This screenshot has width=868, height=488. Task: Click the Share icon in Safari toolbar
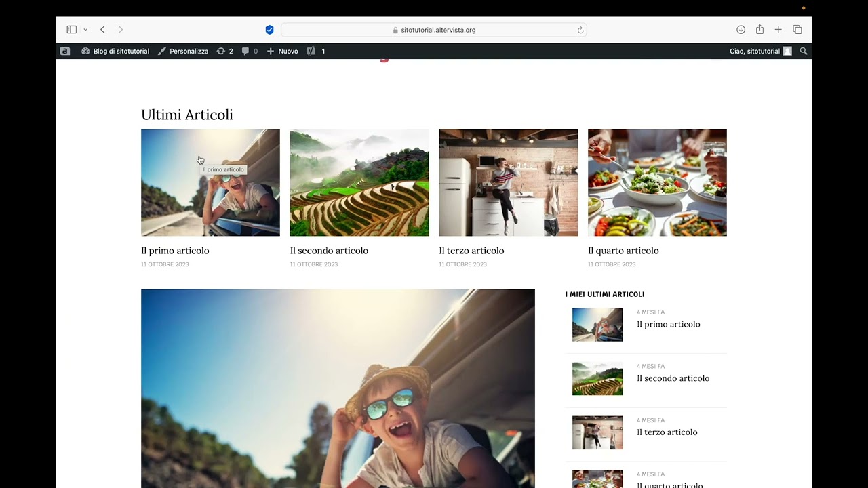coord(759,30)
